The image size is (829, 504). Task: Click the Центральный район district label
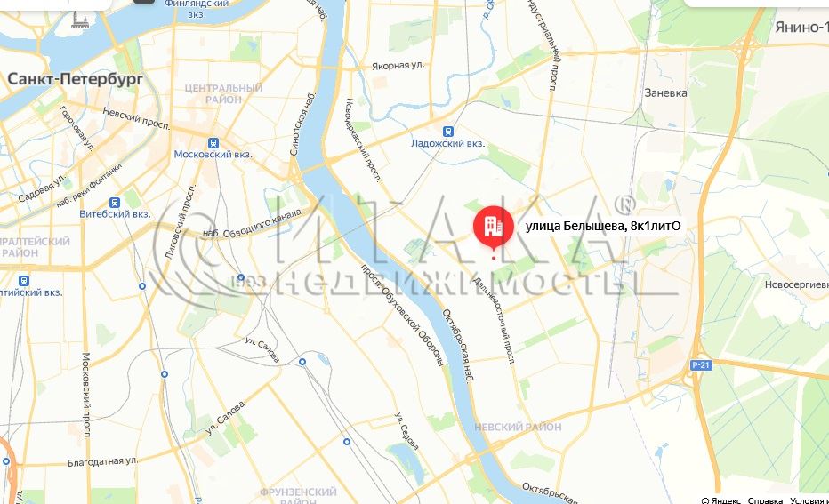tap(223, 93)
